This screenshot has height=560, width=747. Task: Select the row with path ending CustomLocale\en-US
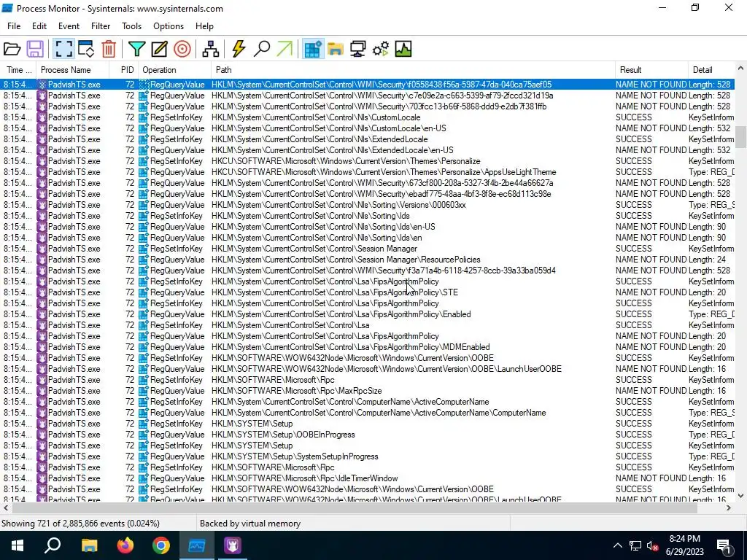point(367,128)
